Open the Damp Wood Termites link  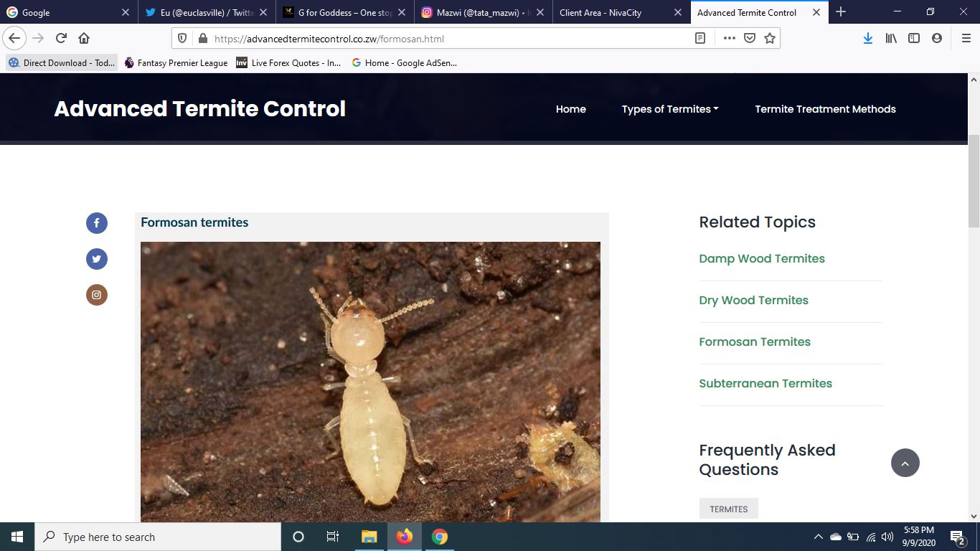[761, 258]
